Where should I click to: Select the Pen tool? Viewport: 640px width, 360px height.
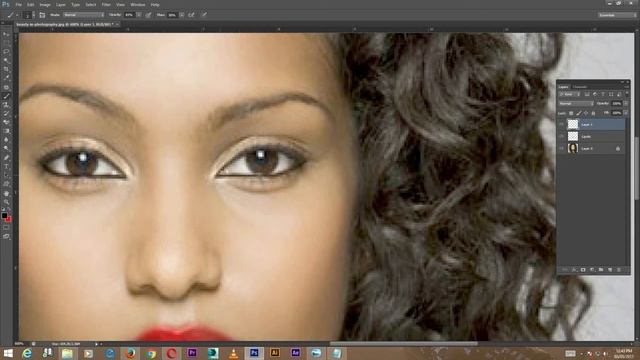(x=6, y=158)
